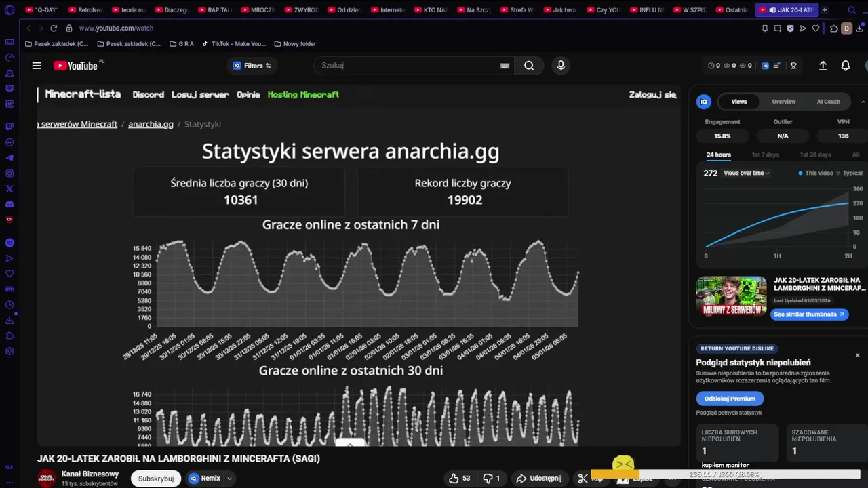Open YouTube notifications bell
Image resolution: width=868 pixels, height=488 pixels.
(x=846, y=66)
